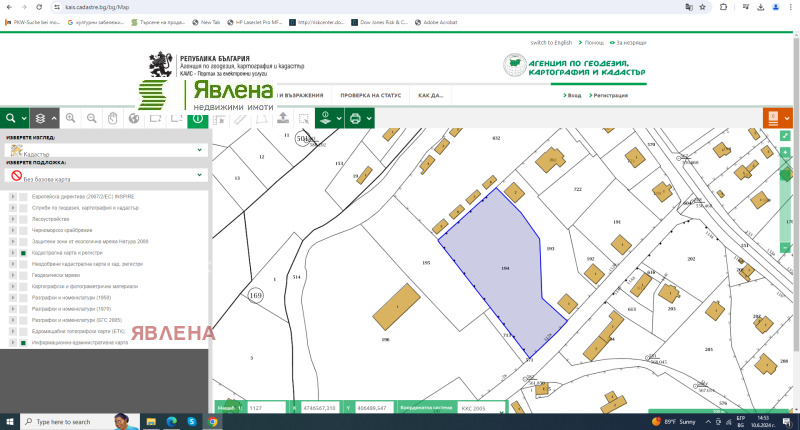Open the ПРОВЕРКА НА СТАТУС menu item
Image resolution: width=800 pixels, height=430 pixels.
pos(370,95)
